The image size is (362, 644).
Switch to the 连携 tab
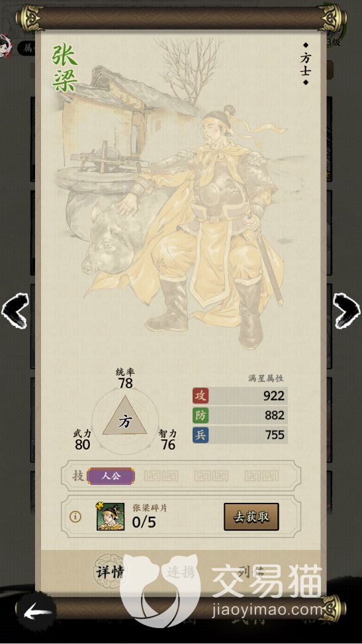coord(181,572)
